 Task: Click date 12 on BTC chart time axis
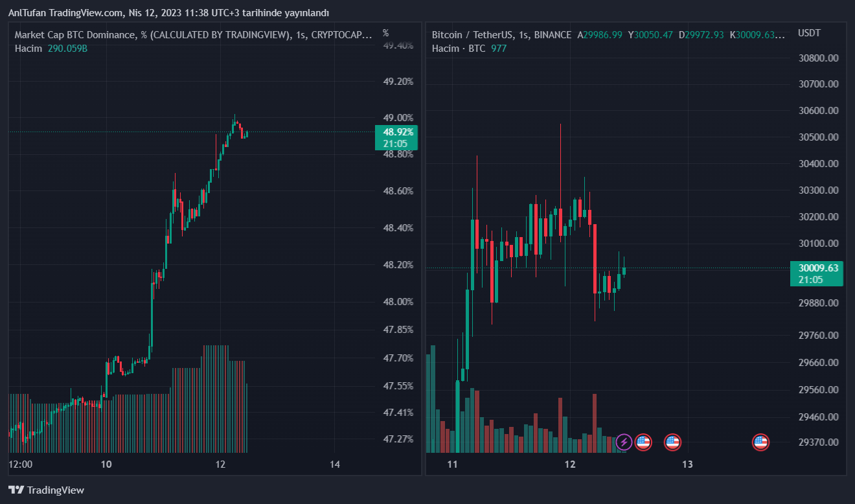pos(570,464)
